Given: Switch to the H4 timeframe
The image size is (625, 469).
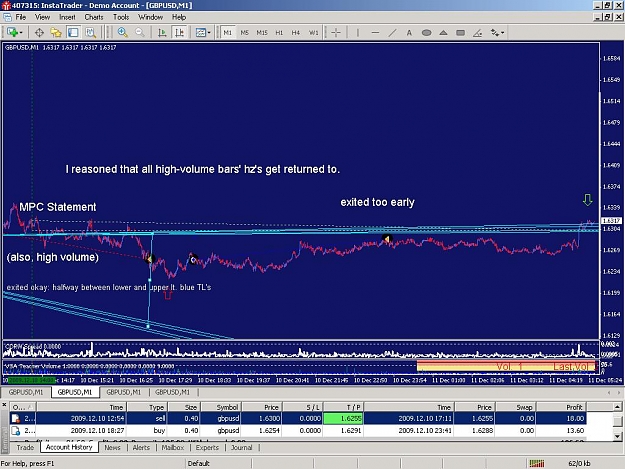Looking at the screenshot, I should [295, 33].
